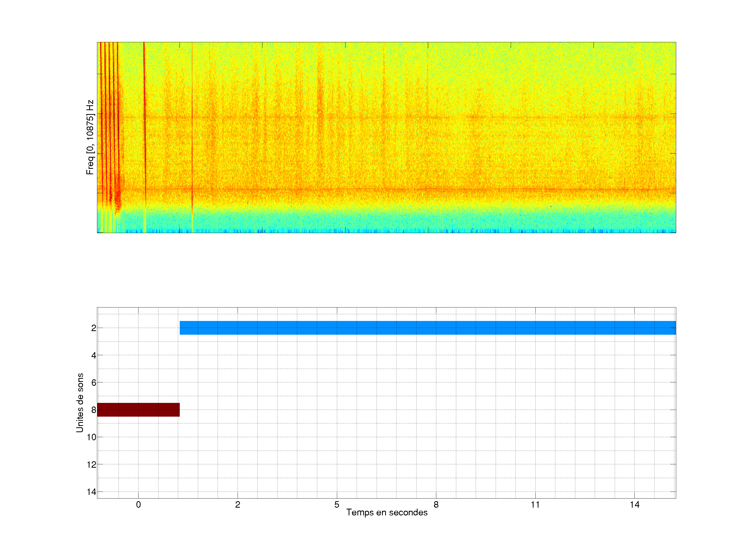Click the 'Unites de sons' axis label
This screenshot has height=560, width=747.
[x=80, y=403]
